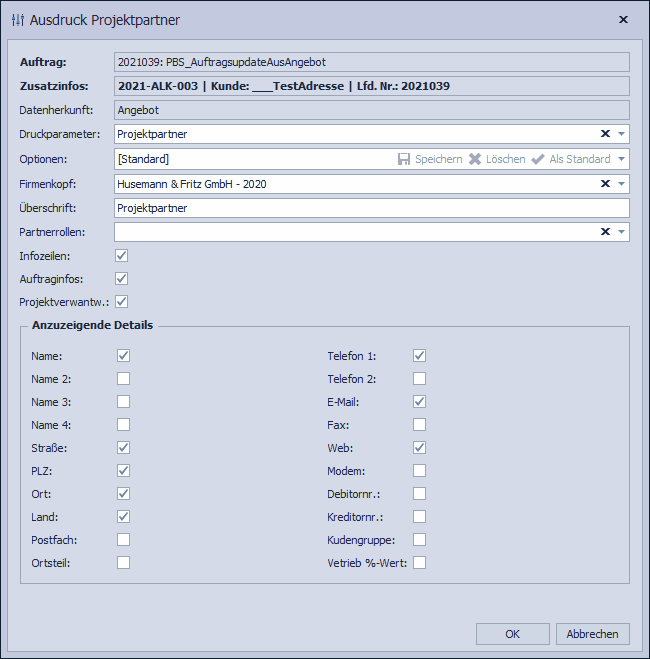Uncheck the Straße checkbox
The height and width of the screenshot is (659, 650).
[x=123, y=448]
